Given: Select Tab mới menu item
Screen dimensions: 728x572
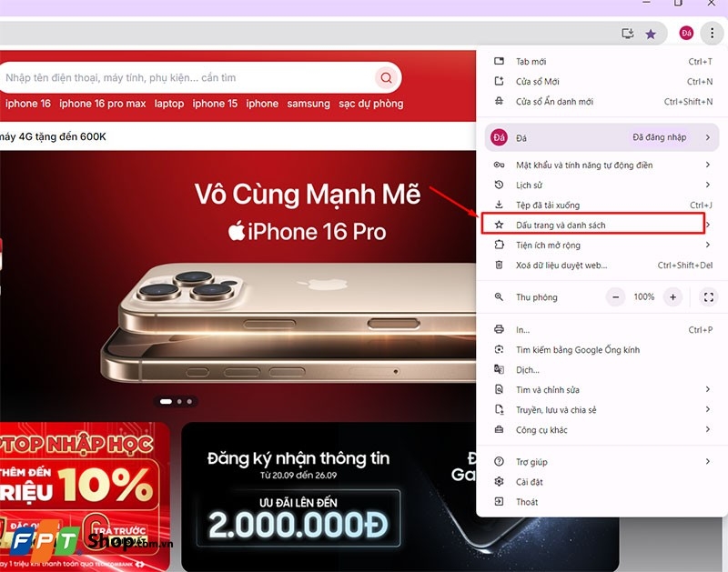Looking at the screenshot, I should [602, 61].
